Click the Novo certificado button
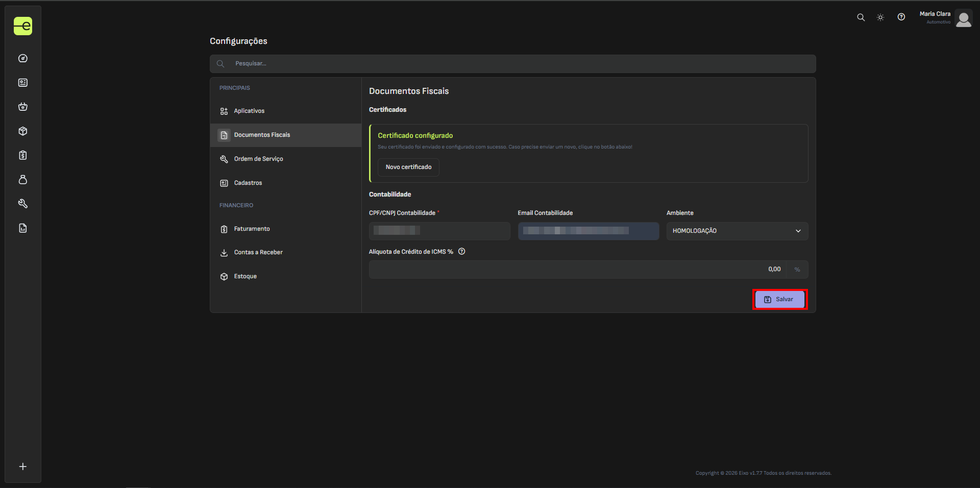This screenshot has width=980, height=488. pos(408,167)
